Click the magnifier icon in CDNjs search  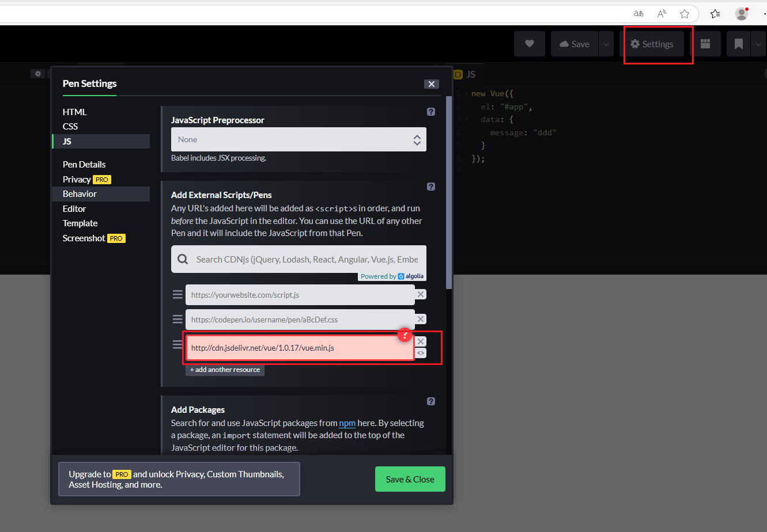[x=183, y=259]
